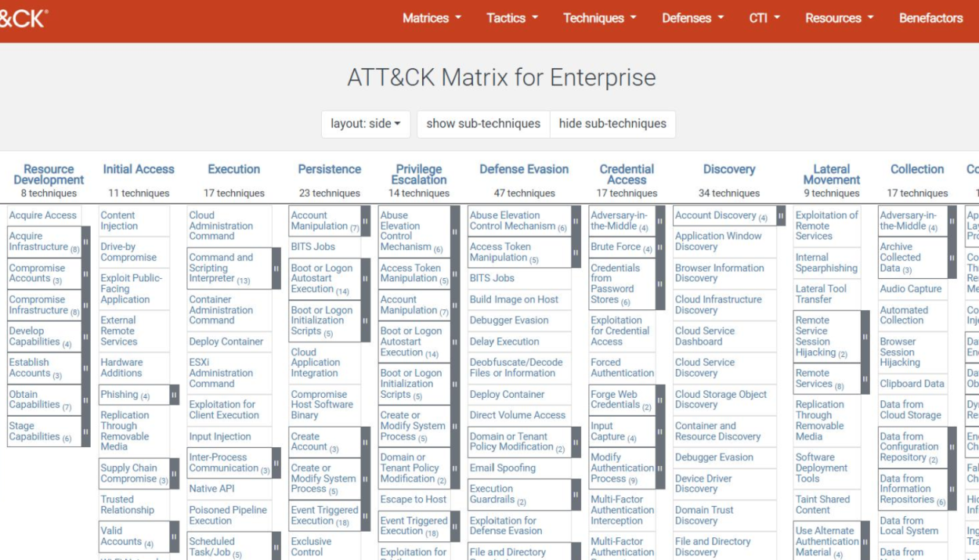Open the Resources menu
The width and height of the screenshot is (979, 560).
pyautogui.click(x=840, y=18)
